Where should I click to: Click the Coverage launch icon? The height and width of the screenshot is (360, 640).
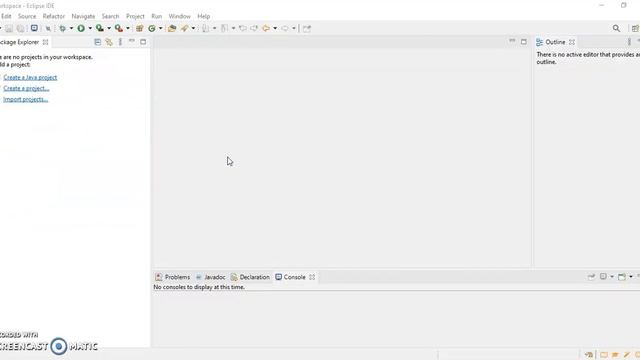tap(100, 28)
